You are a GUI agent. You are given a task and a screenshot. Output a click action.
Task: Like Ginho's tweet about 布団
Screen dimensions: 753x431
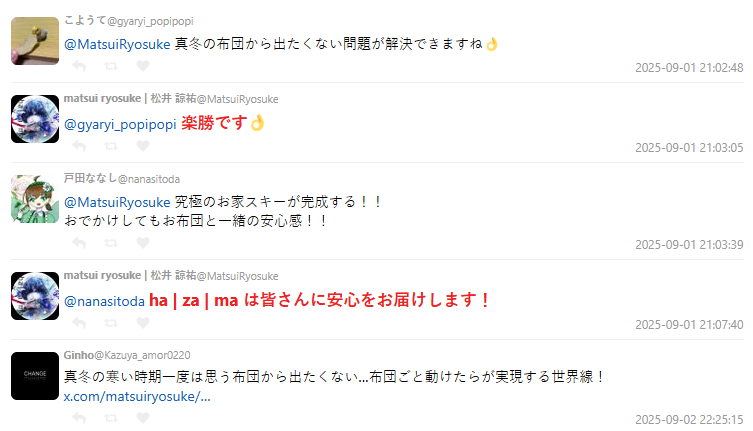pyautogui.click(x=143, y=418)
